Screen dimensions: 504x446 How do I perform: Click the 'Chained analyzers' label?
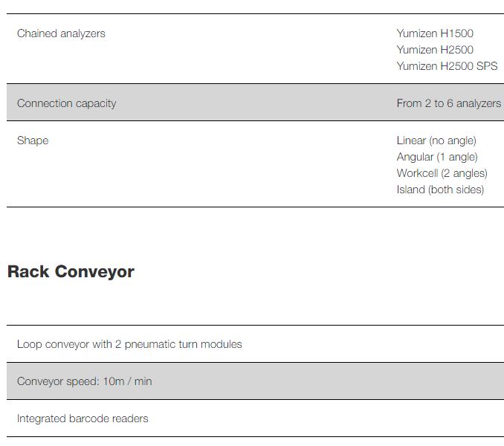point(61,33)
